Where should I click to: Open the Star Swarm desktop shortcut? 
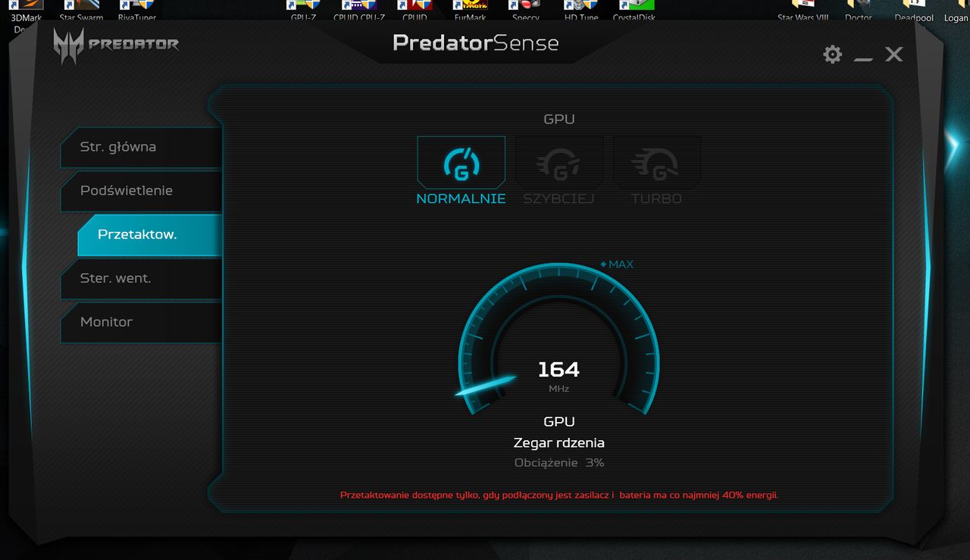point(81,11)
